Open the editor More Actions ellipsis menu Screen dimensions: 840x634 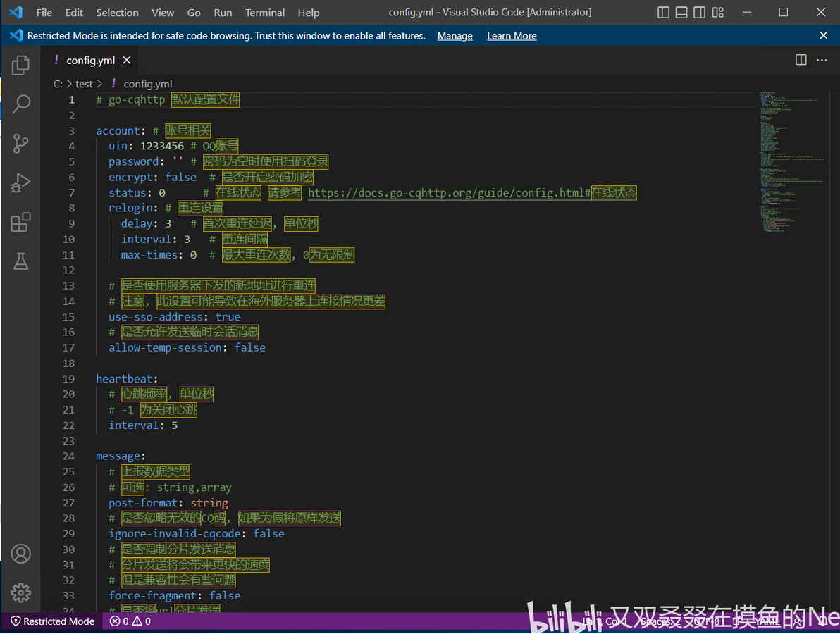coord(822,60)
